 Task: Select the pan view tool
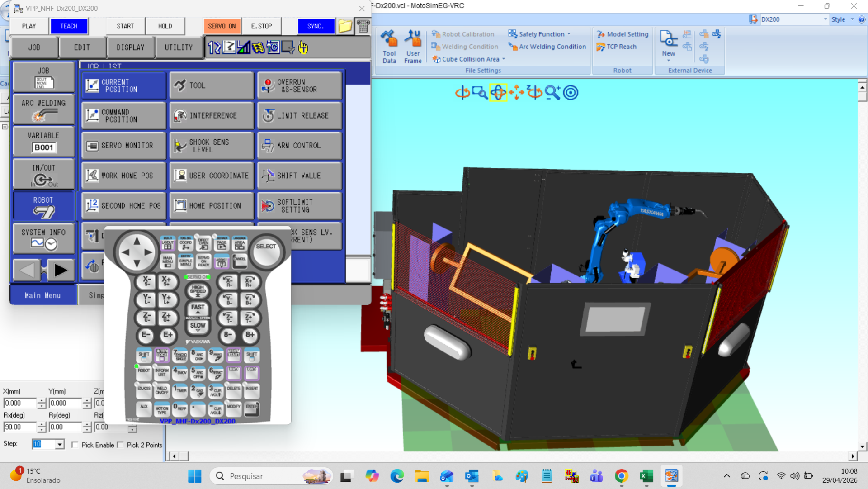(516, 93)
